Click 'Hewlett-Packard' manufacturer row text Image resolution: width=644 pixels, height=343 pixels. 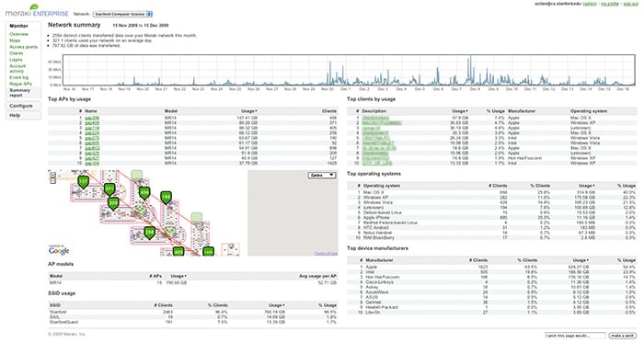pos(382,307)
